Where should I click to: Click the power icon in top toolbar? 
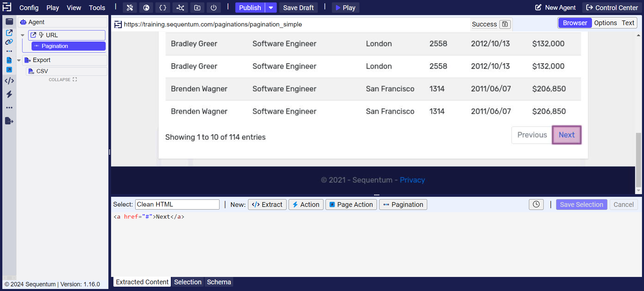click(x=213, y=8)
